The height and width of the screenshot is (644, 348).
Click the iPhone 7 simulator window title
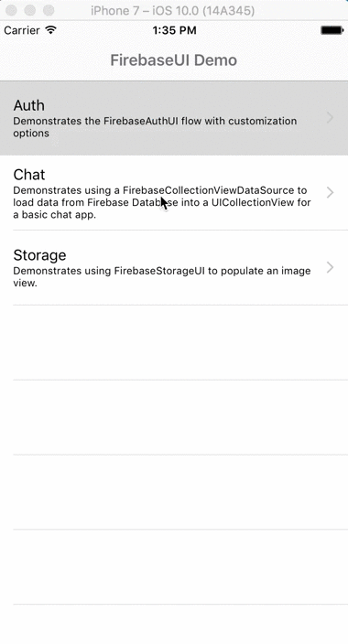173,10
